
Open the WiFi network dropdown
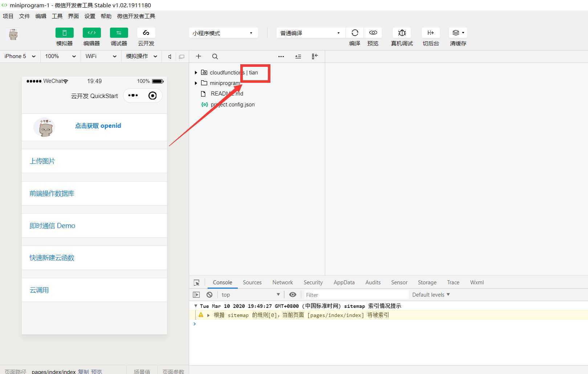101,56
